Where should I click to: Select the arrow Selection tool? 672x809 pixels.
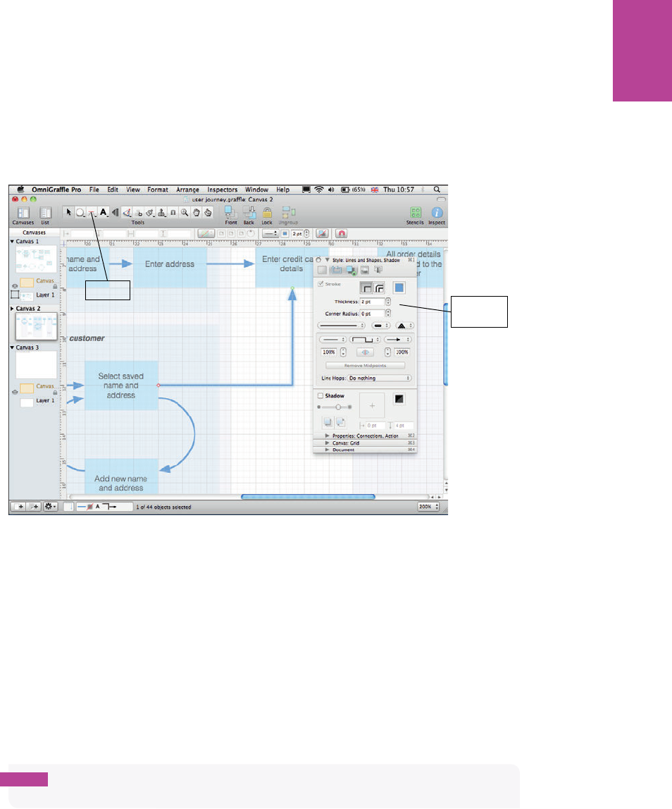tap(68, 212)
